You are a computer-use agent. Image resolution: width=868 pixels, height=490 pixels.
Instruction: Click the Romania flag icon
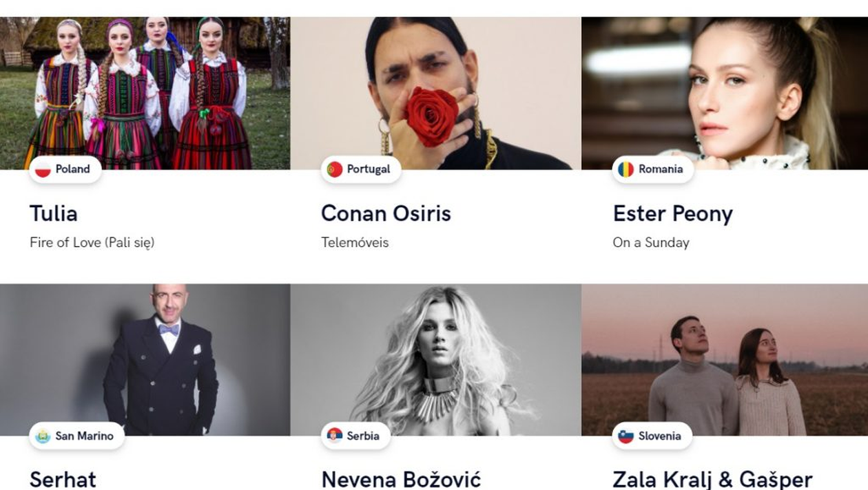(x=626, y=169)
